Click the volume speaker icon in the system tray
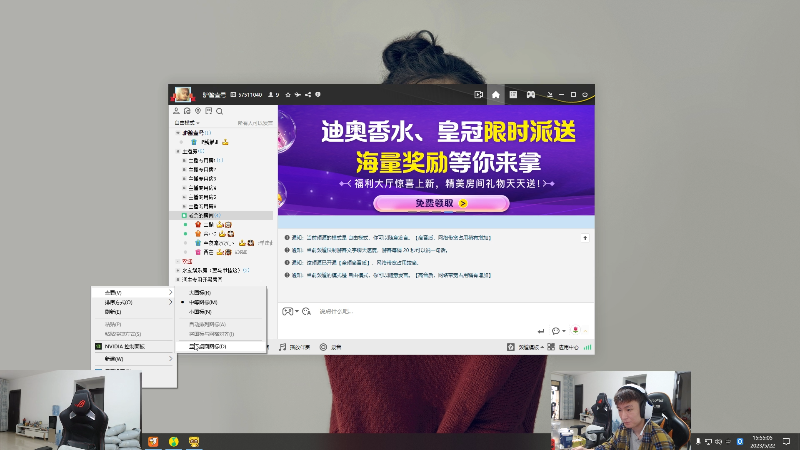 pyautogui.click(x=718, y=441)
